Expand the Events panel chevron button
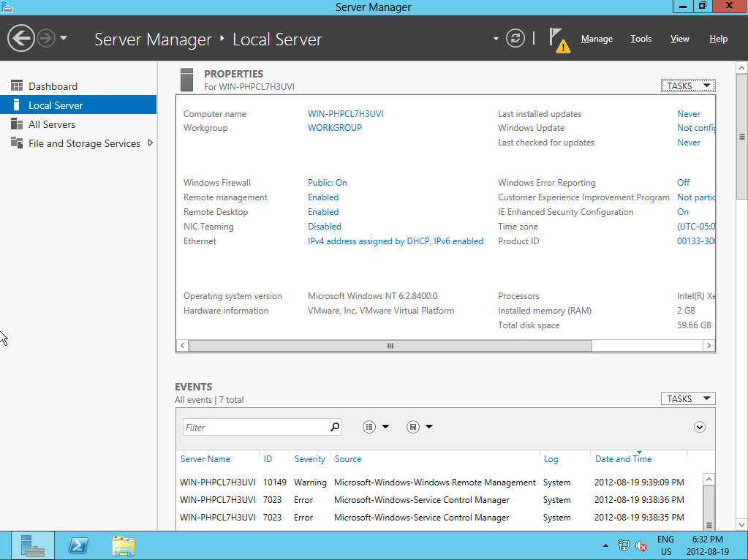Screen dimensions: 748x560 pyautogui.click(x=700, y=427)
